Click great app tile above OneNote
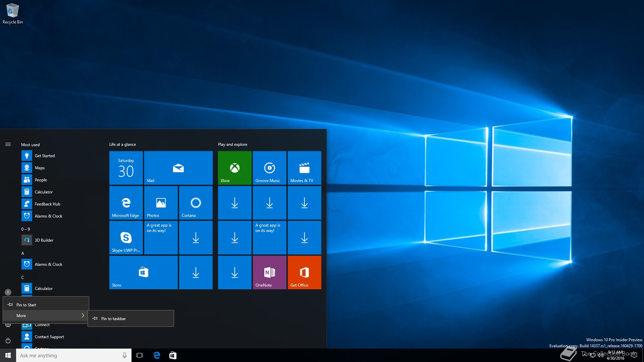 click(x=270, y=237)
